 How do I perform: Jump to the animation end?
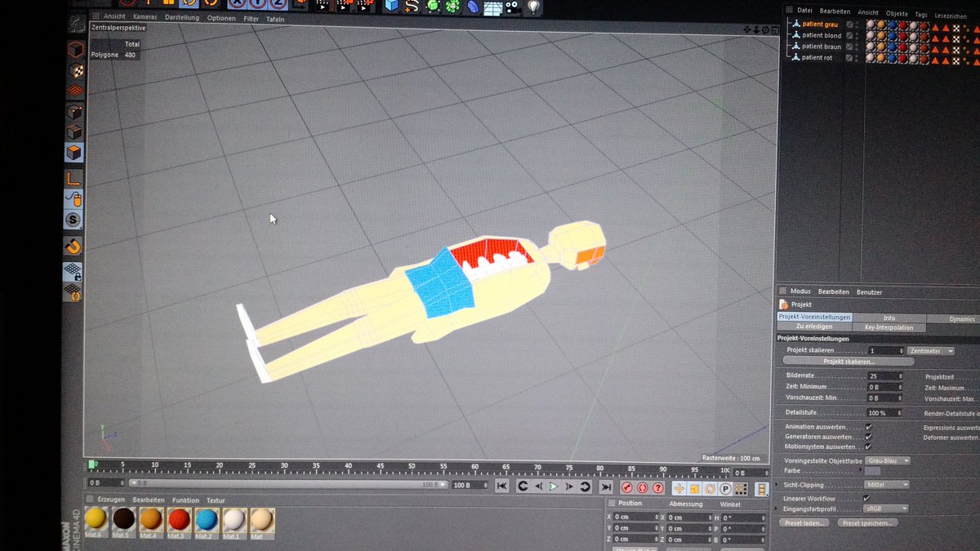[606, 487]
